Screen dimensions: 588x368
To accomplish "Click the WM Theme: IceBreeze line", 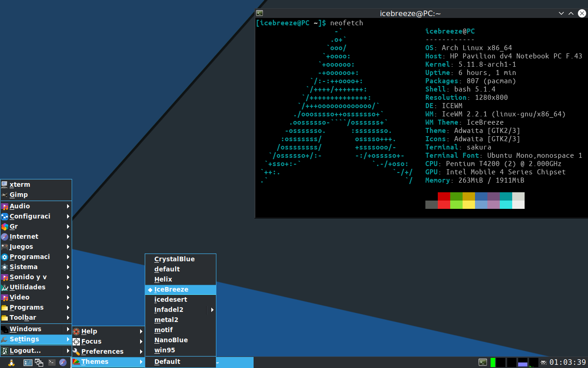I will tap(464, 122).
